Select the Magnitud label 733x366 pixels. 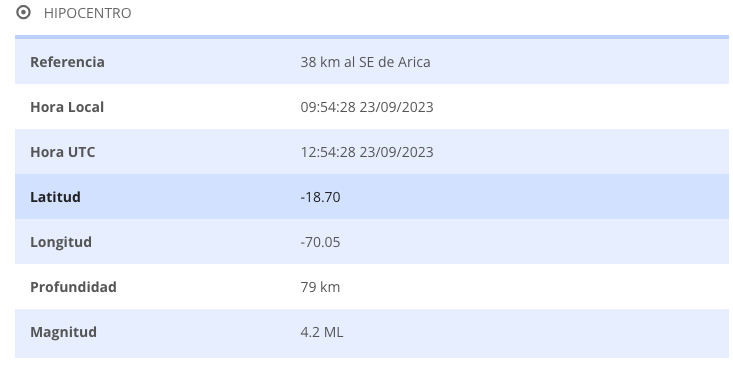click(64, 332)
